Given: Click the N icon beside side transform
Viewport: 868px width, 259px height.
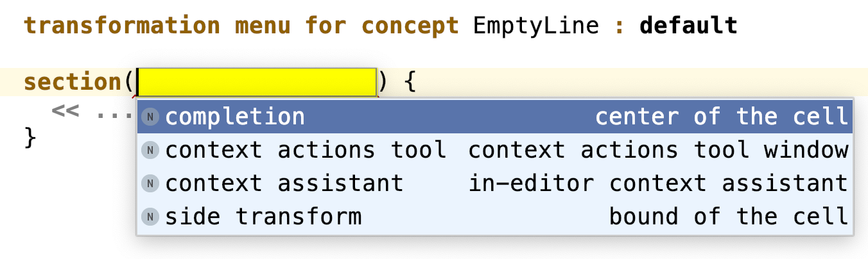Looking at the screenshot, I should pos(150,217).
